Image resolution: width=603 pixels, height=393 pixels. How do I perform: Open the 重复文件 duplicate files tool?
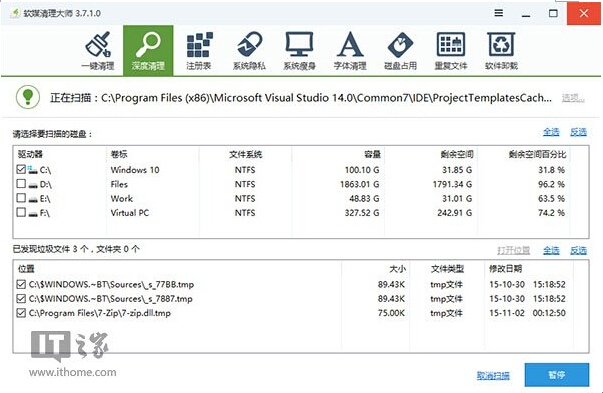coord(451,51)
